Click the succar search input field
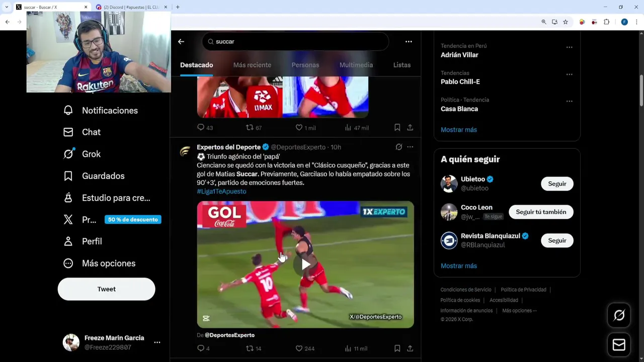This screenshot has width=644, height=362. click(295, 42)
